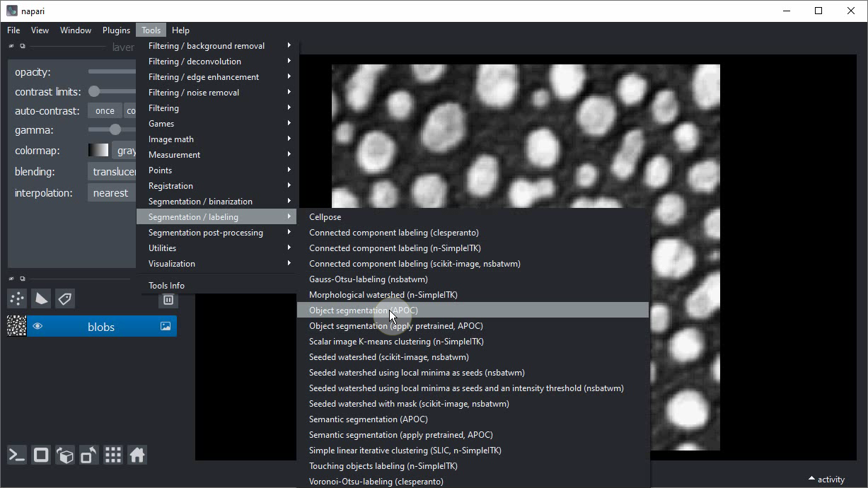Create a new labels layer
The image size is (868, 488).
click(65, 299)
